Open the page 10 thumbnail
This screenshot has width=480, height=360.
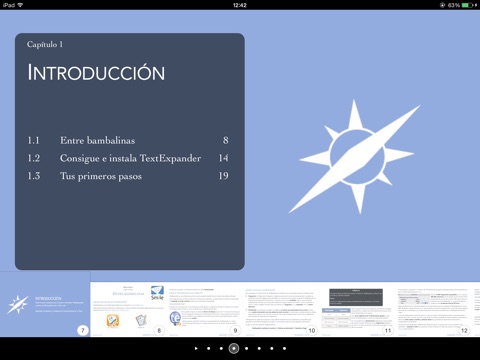coord(281,309)
